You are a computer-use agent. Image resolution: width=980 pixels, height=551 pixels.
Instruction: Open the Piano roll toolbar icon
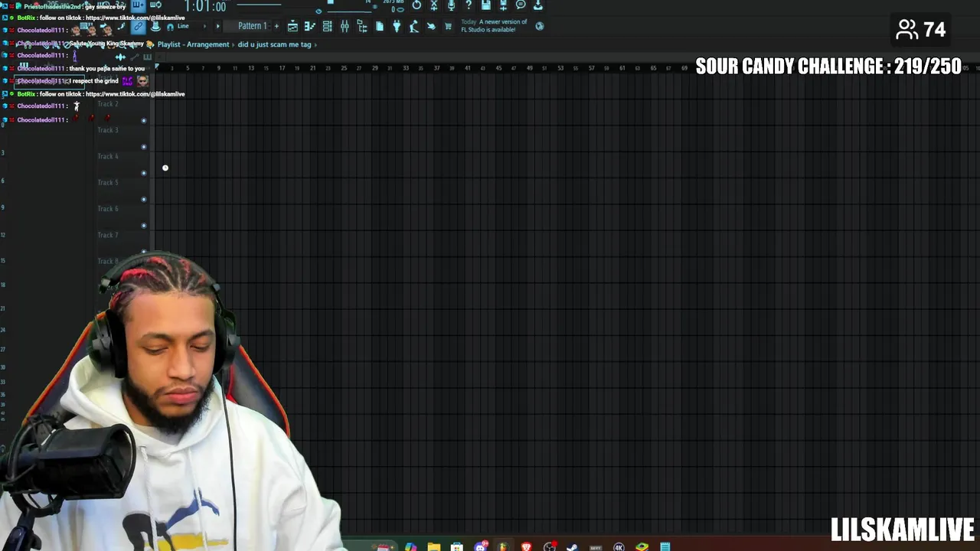pos(310,26)
